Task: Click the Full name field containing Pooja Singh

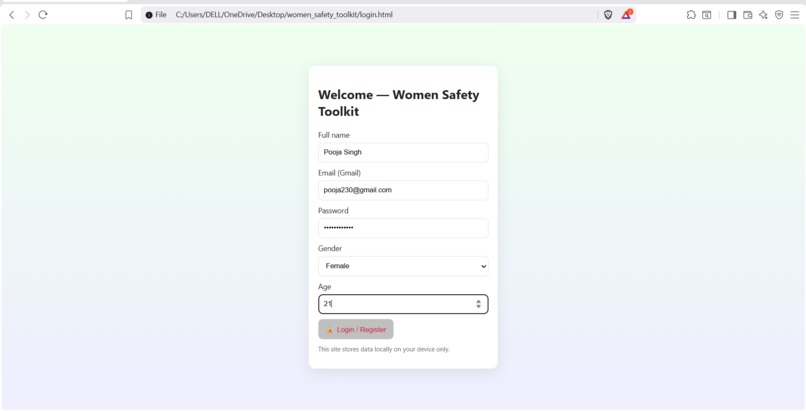Action: coord(403,153)
